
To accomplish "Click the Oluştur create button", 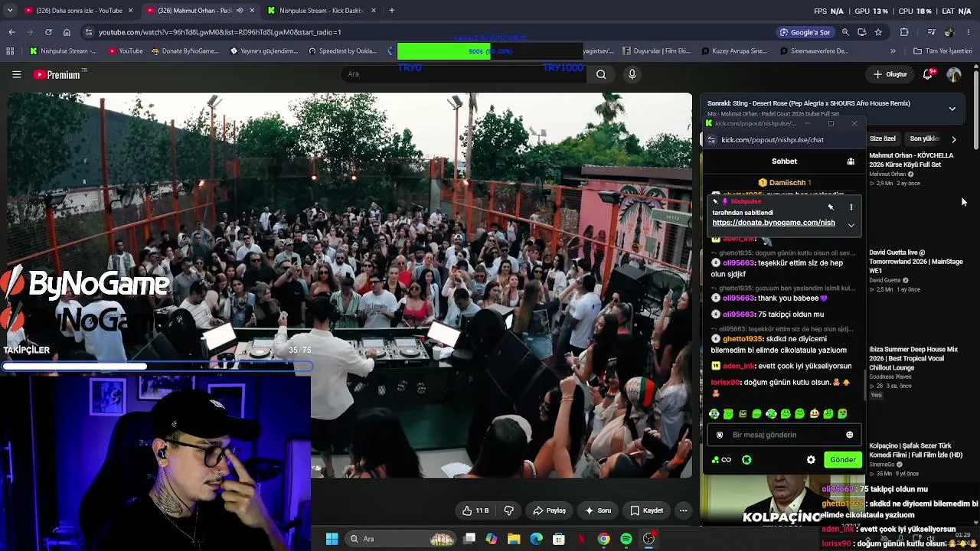I will tap(890, 74).
